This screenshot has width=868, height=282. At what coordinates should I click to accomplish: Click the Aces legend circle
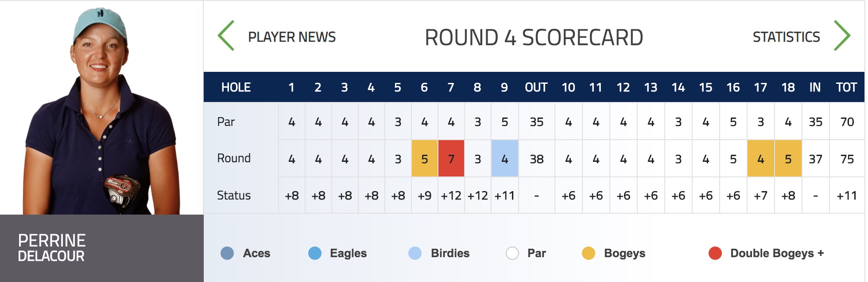pyautogui.click(x=227, y=253)
